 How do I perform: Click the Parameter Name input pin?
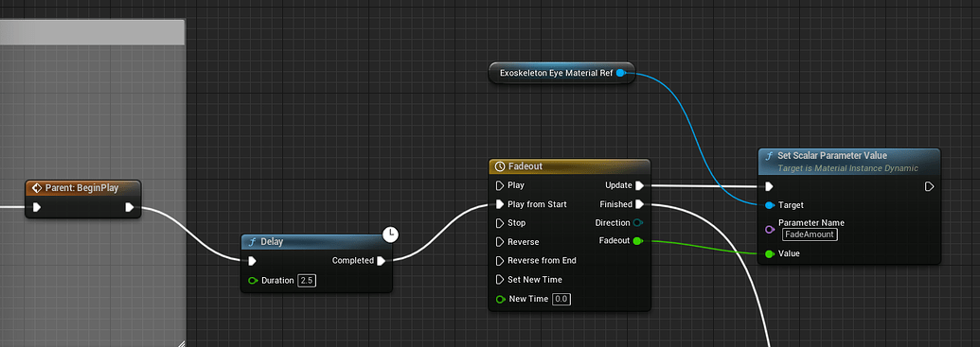pyautogui.click(x=770, y=229)
